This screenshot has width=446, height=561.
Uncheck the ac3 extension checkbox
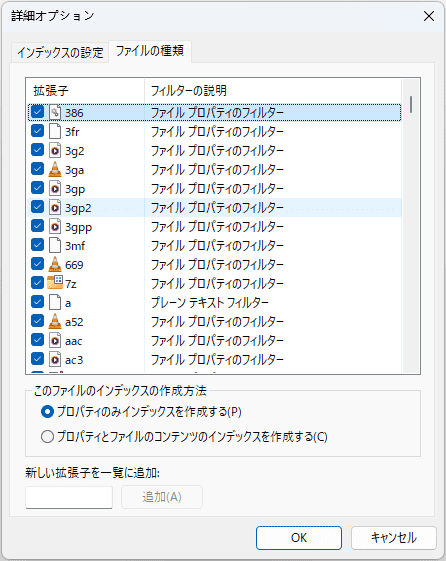click(38, 358)
